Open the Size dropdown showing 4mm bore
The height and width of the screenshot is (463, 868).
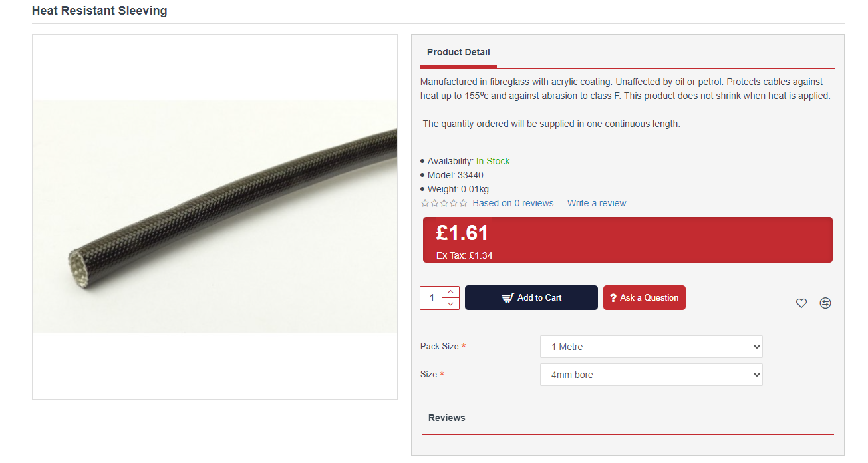[651, 375]
